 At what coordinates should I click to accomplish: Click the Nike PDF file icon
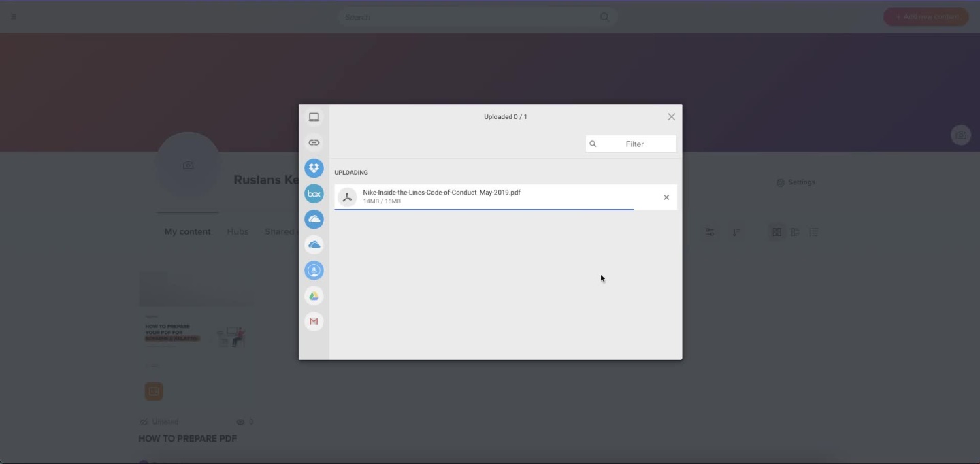click(347, 197)
